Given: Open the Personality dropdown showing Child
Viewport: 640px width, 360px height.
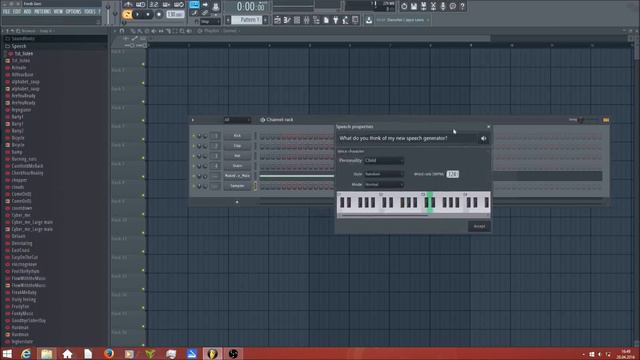Looking at the screenshot, I should (384, 161).
